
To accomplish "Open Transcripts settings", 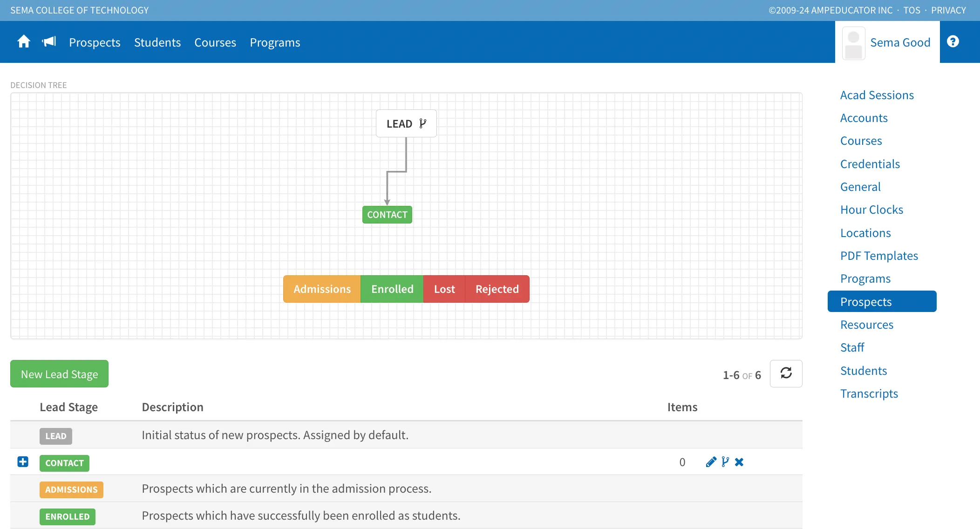I will (x=869, y=393).
